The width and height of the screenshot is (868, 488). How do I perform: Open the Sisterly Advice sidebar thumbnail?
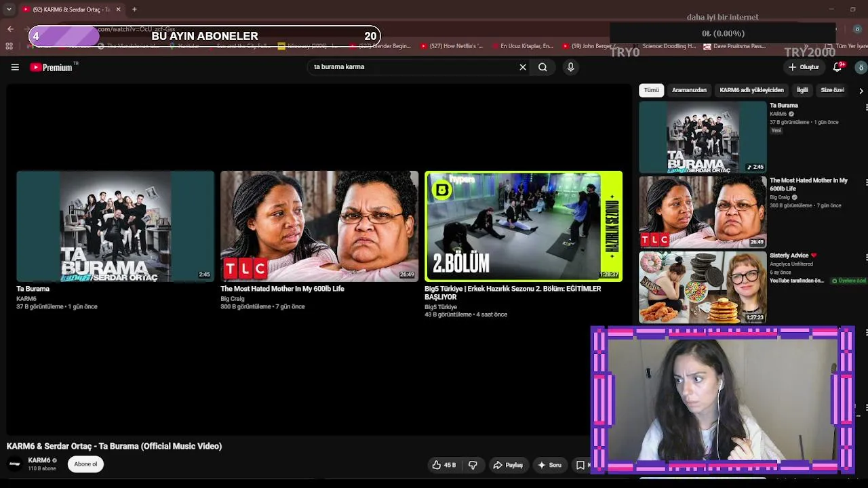703,287
